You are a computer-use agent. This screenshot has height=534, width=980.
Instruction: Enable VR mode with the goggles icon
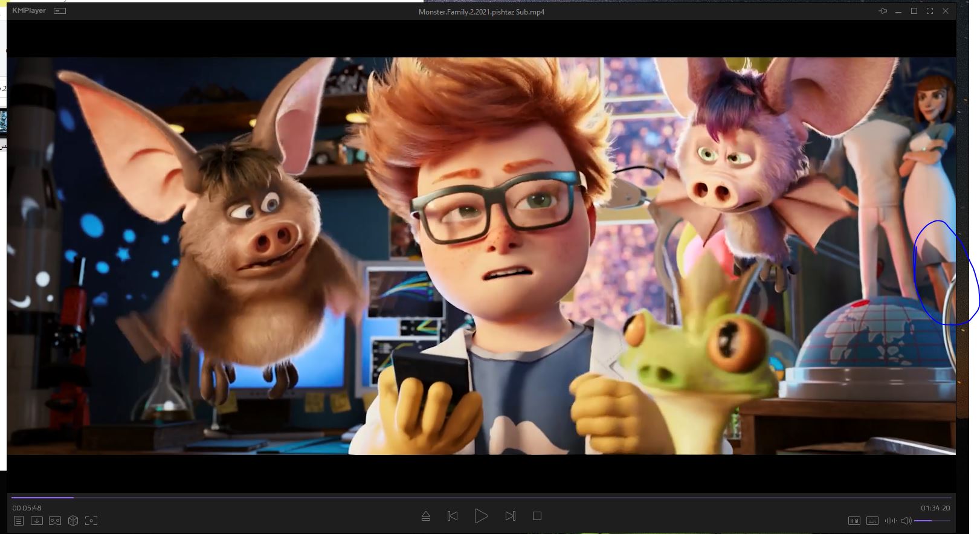pyautogui.click(x=55, y=521)
